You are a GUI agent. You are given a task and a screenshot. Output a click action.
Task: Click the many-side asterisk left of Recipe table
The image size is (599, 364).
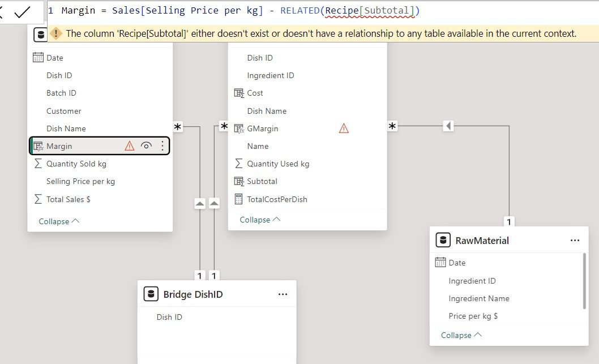click(224, 126)
